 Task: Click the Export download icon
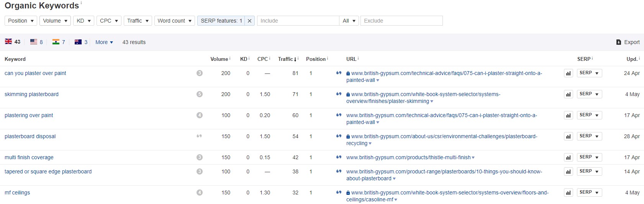pos(618,42)
